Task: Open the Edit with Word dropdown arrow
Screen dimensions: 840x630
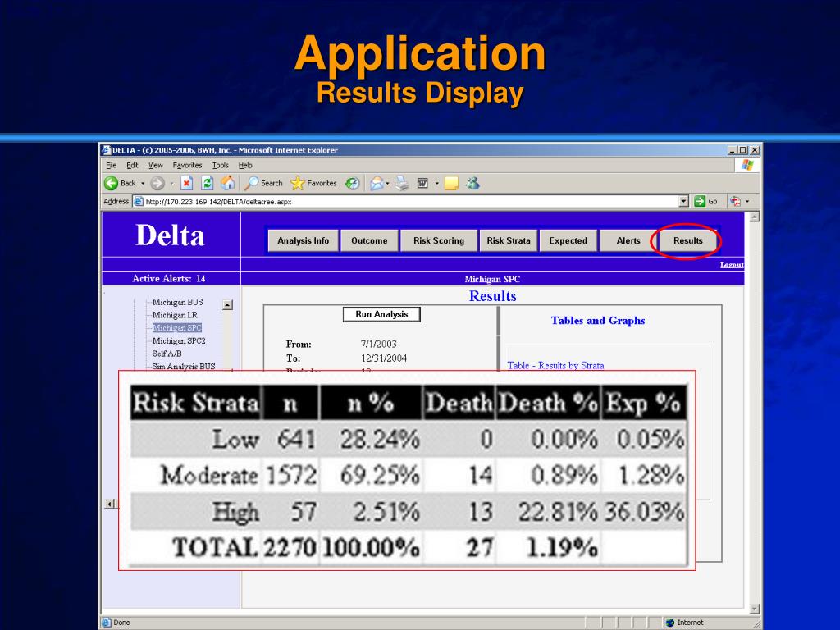Action: click(x=436, y=183)
